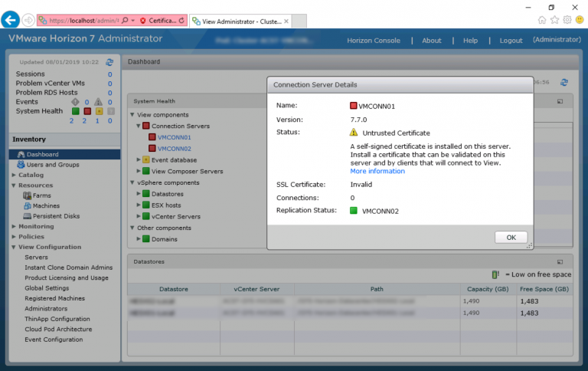Click the smiley feedback icon
The height and width of the screenshot is (371, 588).
[580, 20]
